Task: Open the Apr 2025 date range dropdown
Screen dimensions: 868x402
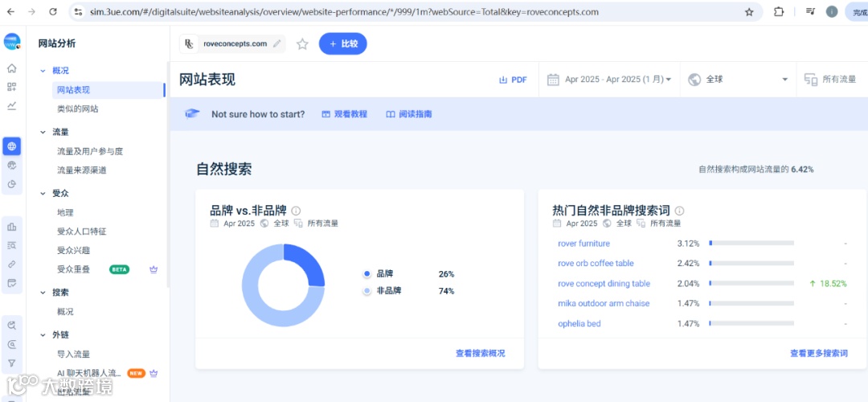Action: pyautogui.click(x=609, y=80)
